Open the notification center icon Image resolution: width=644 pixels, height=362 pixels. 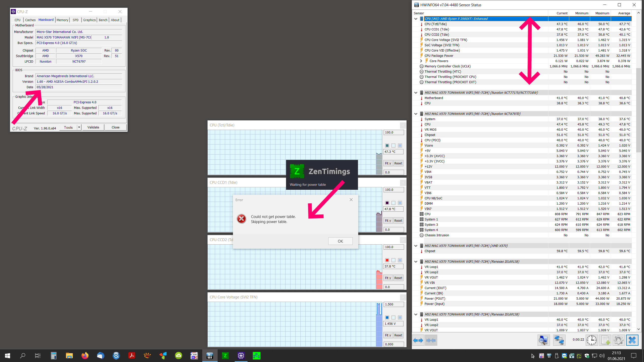pos(634,356)
